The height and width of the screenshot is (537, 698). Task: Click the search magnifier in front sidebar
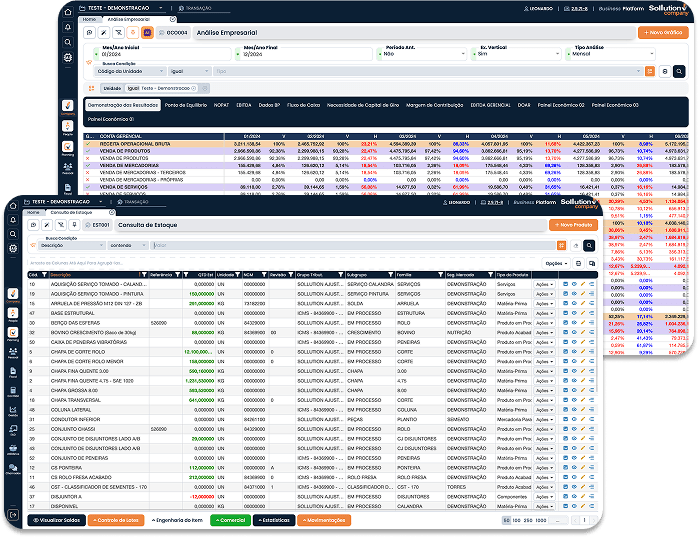click(x=12, y=232)
